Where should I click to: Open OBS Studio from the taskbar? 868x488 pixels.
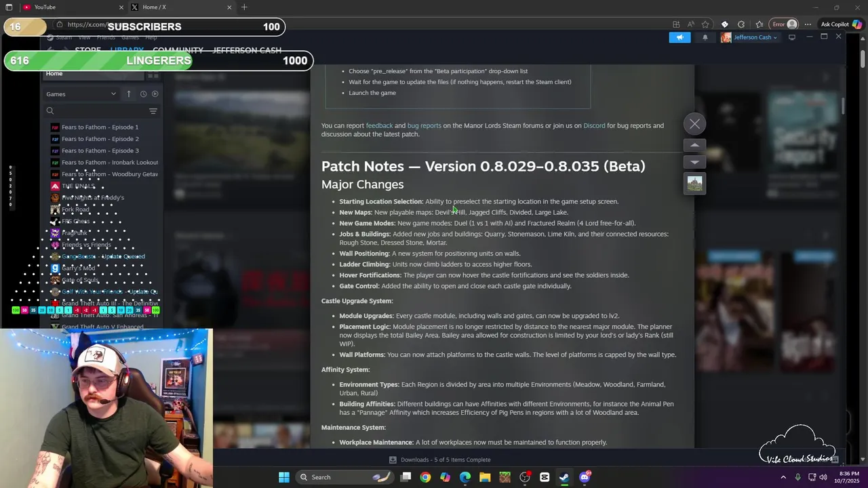(x=525, y=477)
